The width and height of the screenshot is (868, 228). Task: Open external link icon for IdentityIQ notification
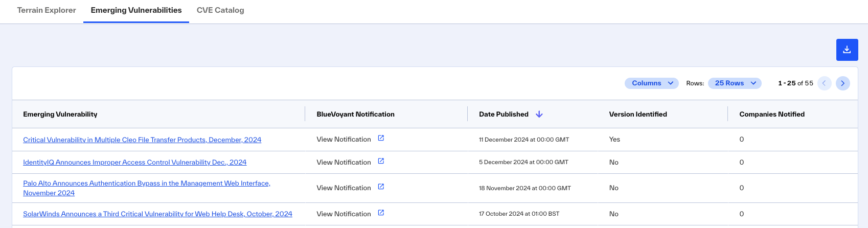click(381, 162)
